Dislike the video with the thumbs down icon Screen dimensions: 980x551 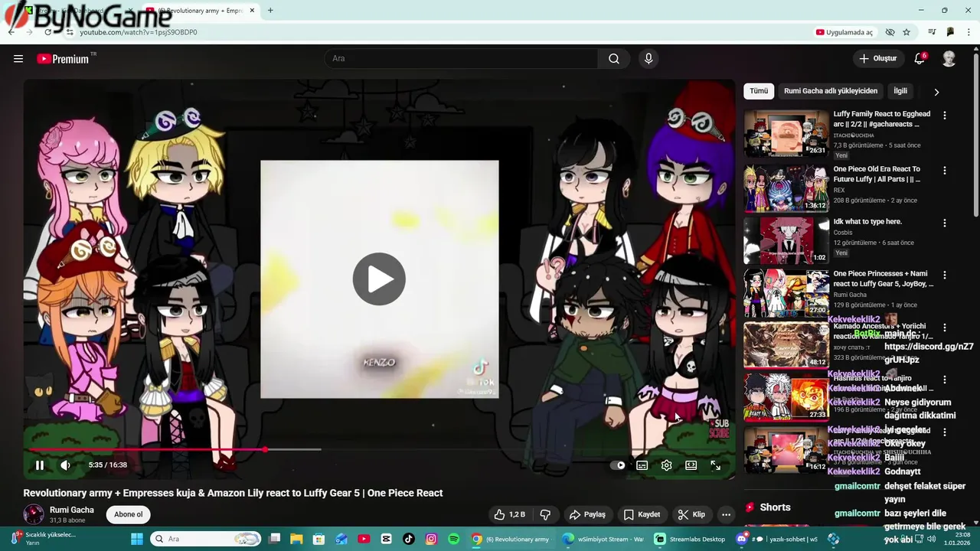pyautogui.click(x=545, y=514)
